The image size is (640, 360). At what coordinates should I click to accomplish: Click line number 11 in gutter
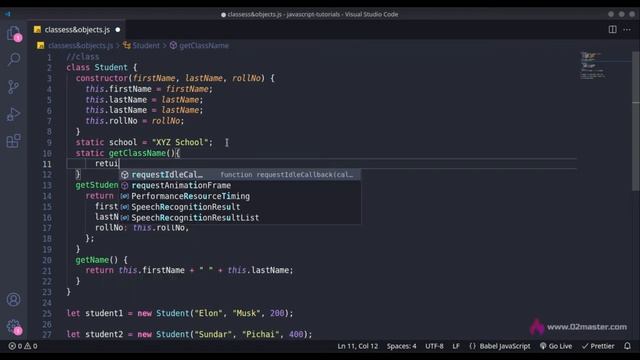[47, 164]
